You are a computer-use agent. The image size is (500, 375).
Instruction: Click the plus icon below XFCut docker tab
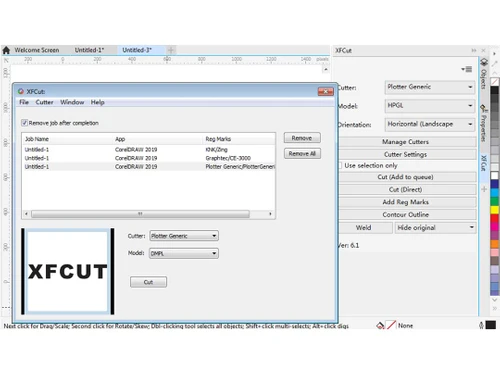coord(484,189)
